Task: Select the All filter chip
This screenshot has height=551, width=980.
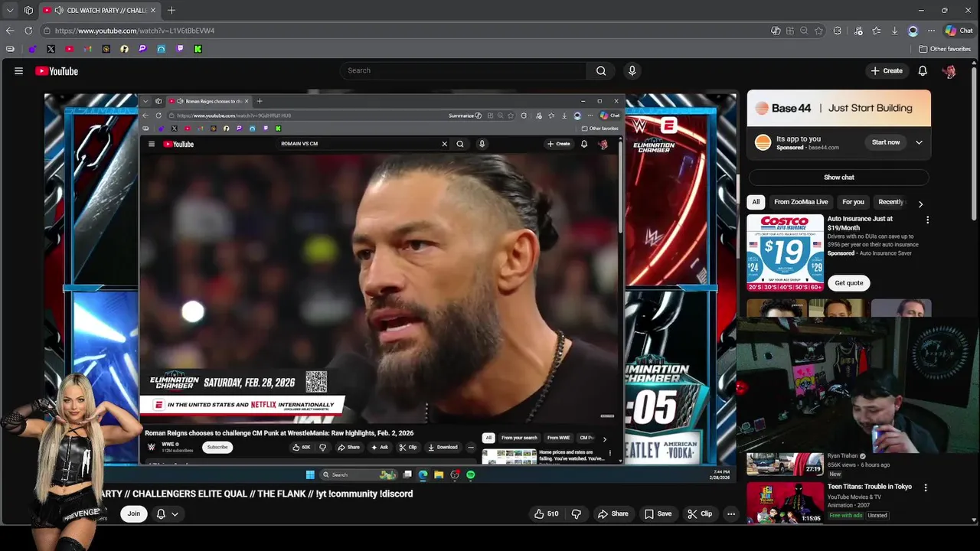Action: point(756,202)
